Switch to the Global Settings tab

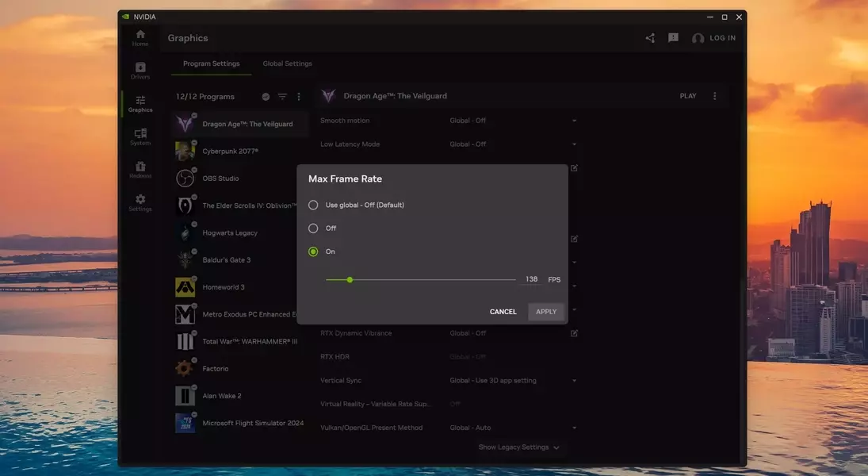pyautogui.click(x=287, y=63)
